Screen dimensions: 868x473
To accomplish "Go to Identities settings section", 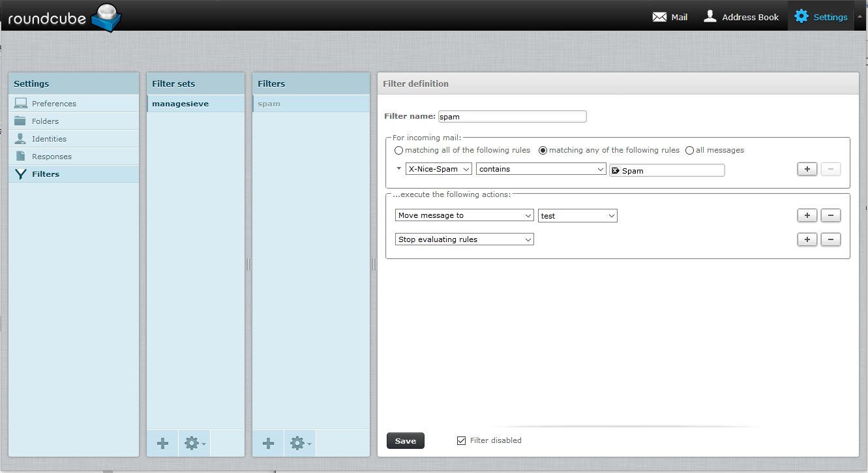I will coord(49,138).
